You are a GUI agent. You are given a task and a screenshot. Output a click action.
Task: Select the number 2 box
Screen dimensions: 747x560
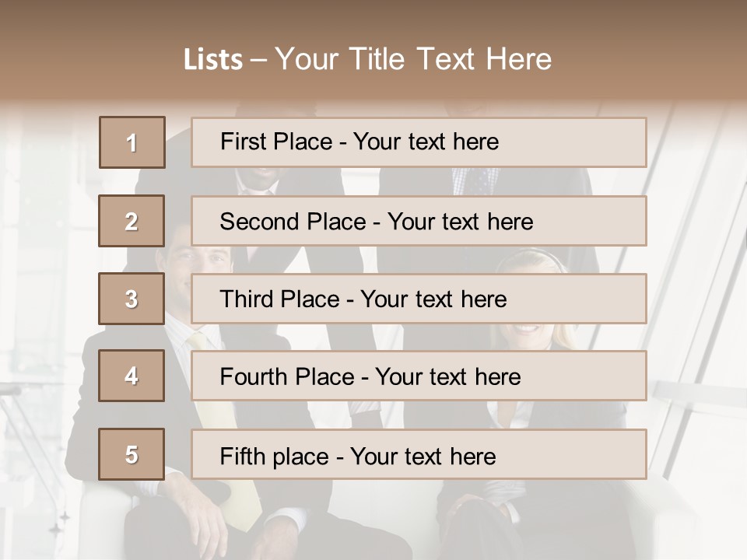132,221
